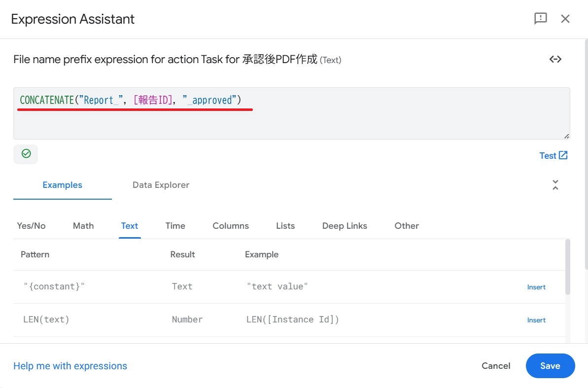
Task: Insert the "{constant}" pattern
Action: [536, 287]
